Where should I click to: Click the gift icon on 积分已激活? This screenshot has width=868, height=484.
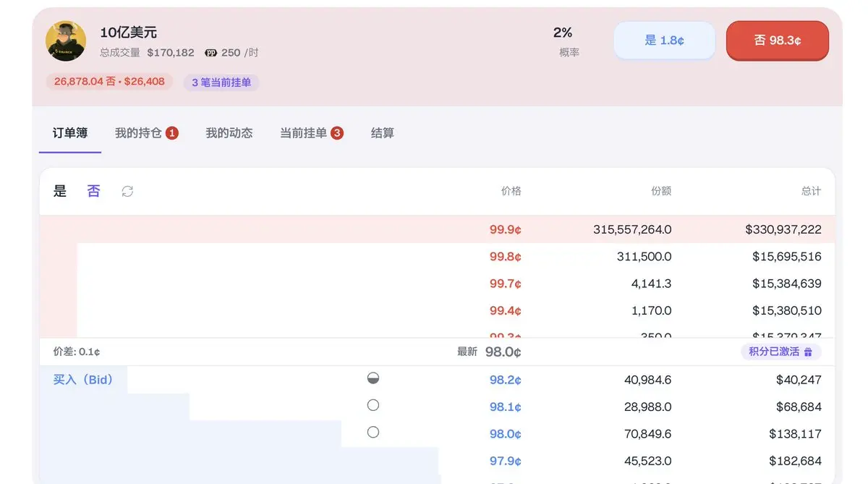point(808,352)
